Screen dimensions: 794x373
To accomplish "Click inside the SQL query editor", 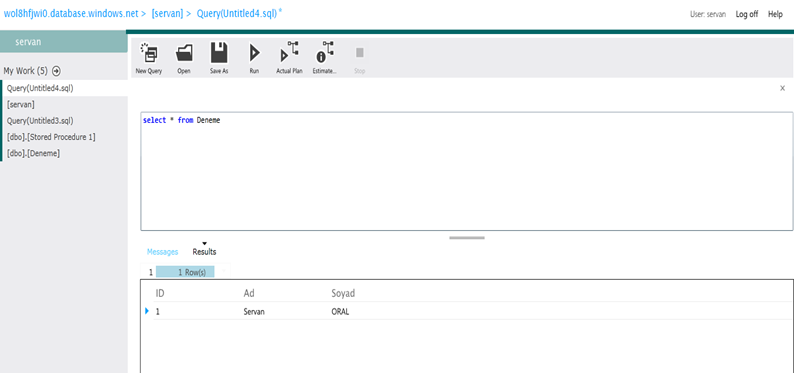I will click(x=466, y=171).
